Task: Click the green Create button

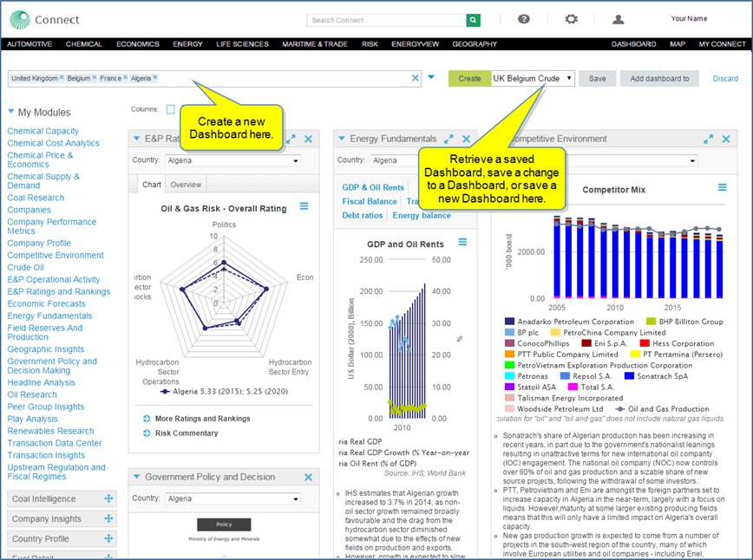Action: 469,79
